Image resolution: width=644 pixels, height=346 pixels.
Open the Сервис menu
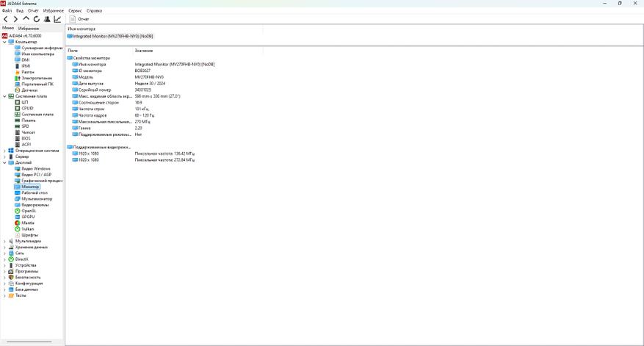[x=75, y=11]
